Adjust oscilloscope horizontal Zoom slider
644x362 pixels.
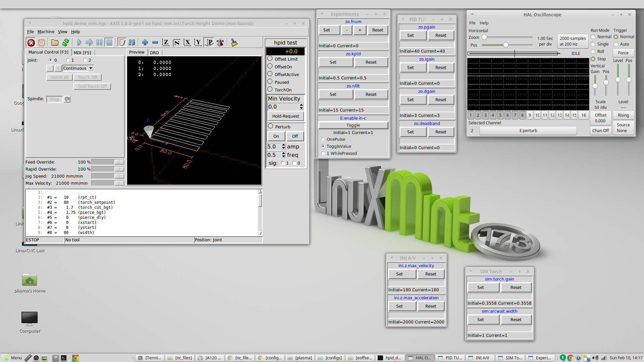[507, 37]
